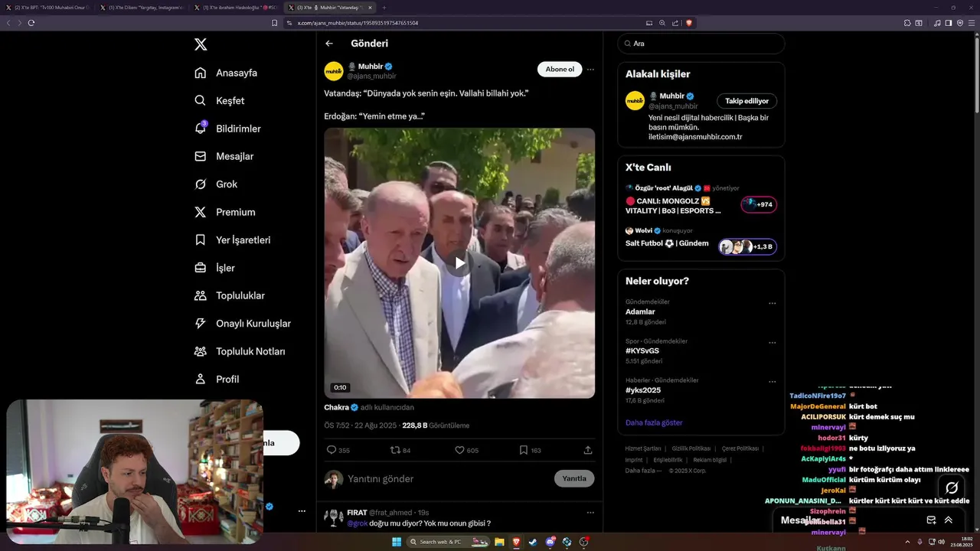
Task: Open Anasayfa home icon
Action: 200,73
